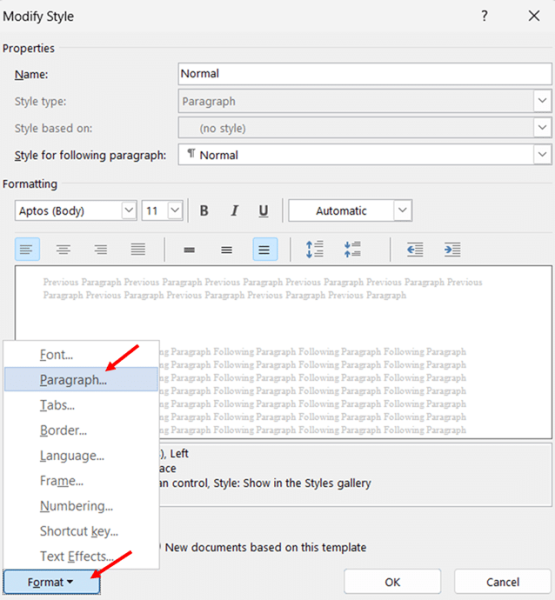
Task: Choose Tabs... from Format menu
Action: (81, 405)
